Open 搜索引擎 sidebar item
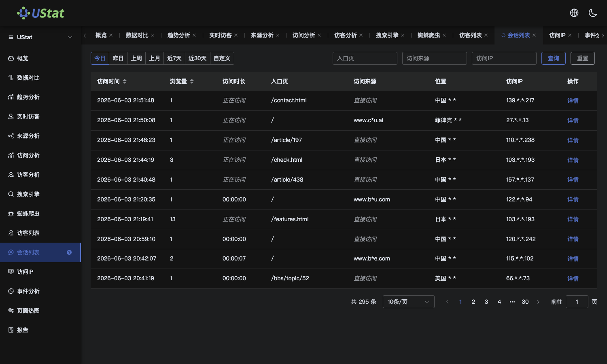This screenshot has height=364, width=607. click(40, 194)
